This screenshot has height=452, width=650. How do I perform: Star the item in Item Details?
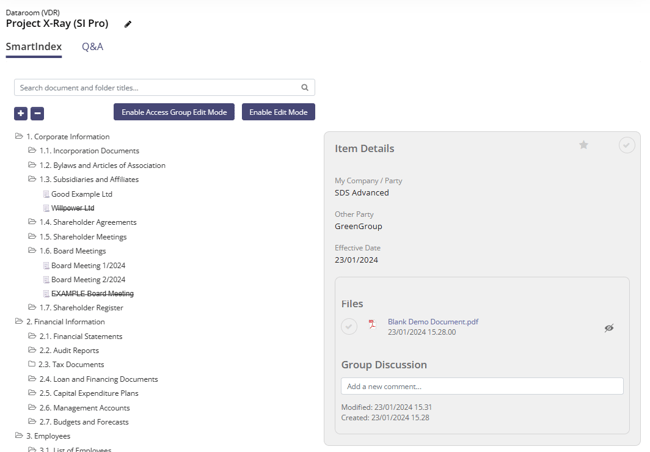click(x=584, y=146)
